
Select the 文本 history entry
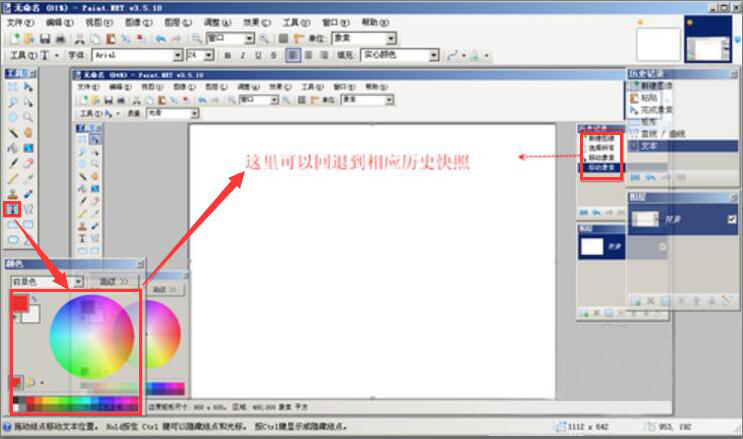(683, 146)
